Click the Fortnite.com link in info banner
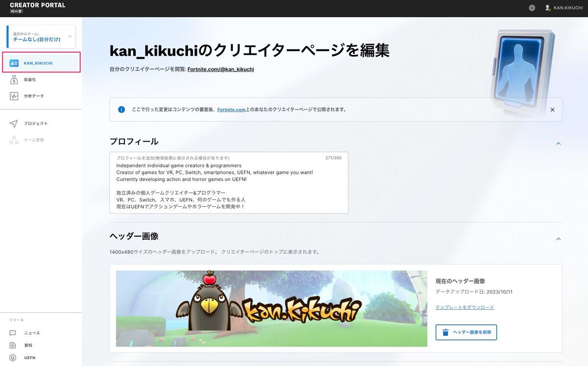Viewport: 588px width, 366px height. (x=231, y=110)
